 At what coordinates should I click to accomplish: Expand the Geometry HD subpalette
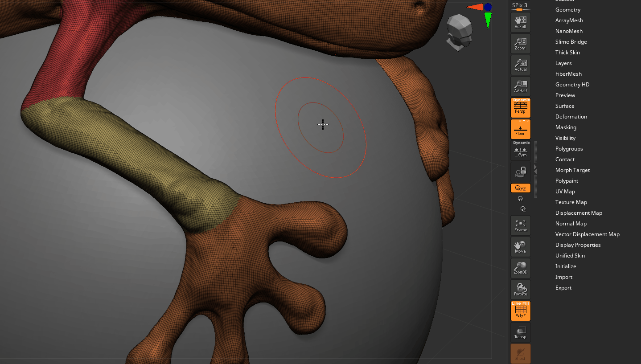pos(572,85)
